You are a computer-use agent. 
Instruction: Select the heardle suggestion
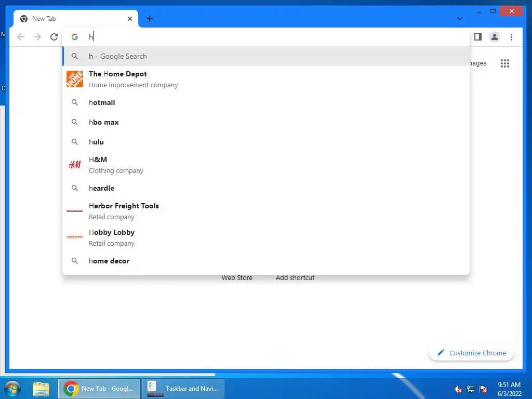pyautogui.click(x=267, y=188)
